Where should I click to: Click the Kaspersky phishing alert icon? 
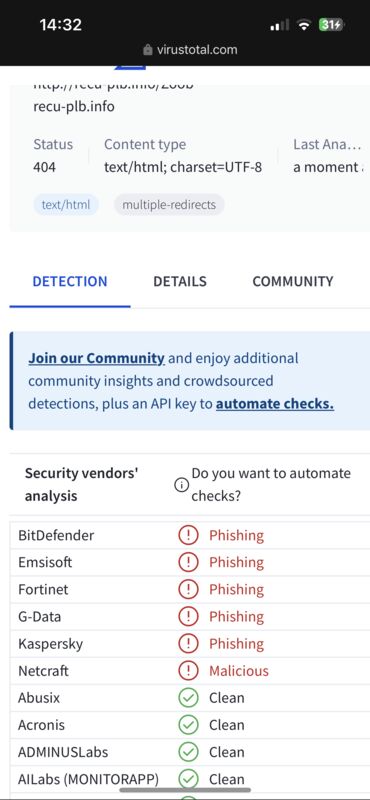[x=188, y=643]
